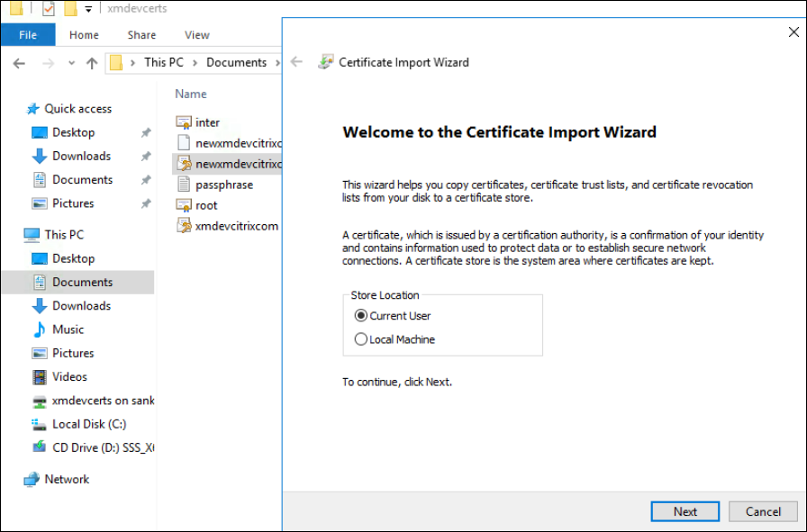Open Music folder in navigation pane
807x532 pixels.
click(x=68, y=329)
